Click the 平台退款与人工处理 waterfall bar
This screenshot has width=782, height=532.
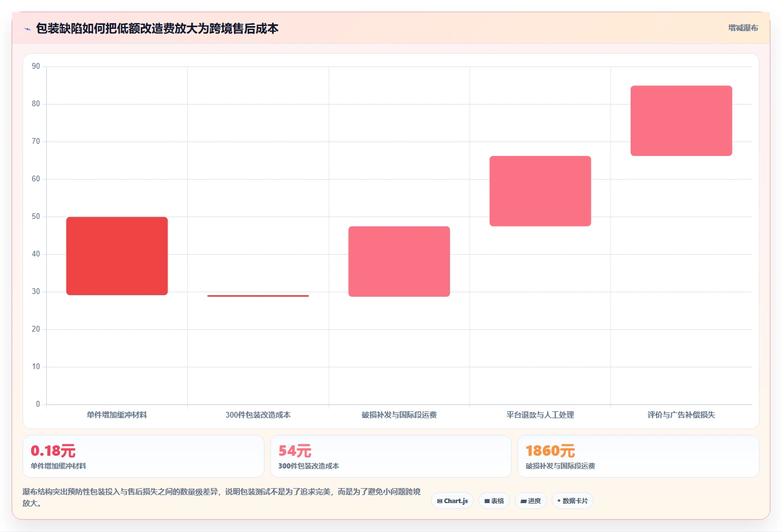pos(540,191)
